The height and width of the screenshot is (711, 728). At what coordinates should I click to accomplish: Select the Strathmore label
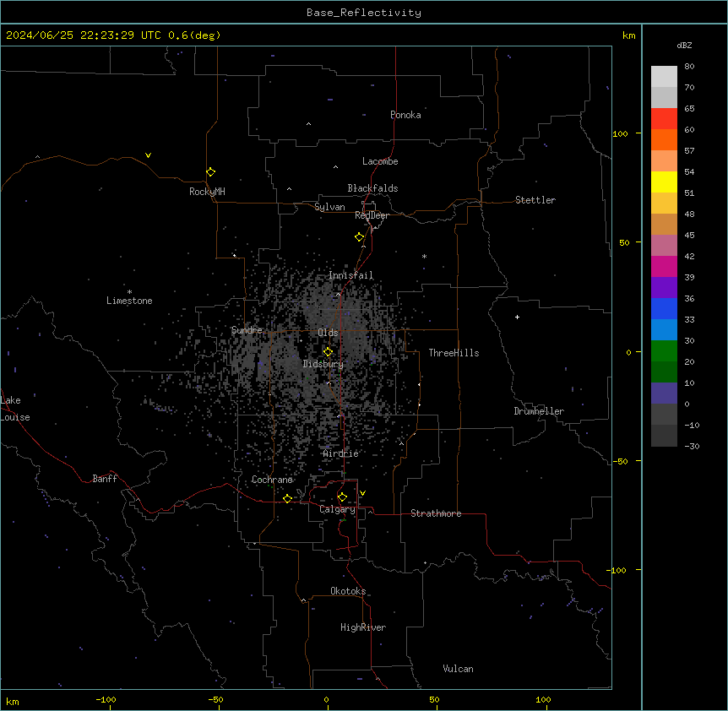436,513
